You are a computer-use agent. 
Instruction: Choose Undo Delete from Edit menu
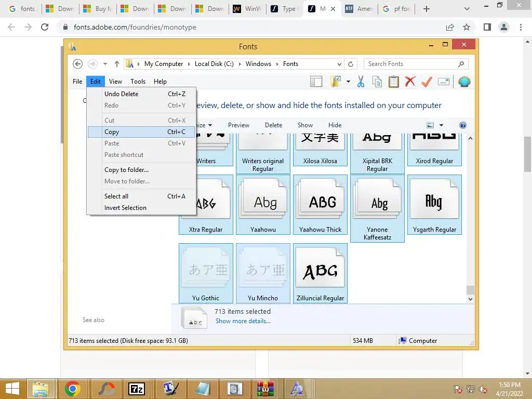tap(141, 94)
